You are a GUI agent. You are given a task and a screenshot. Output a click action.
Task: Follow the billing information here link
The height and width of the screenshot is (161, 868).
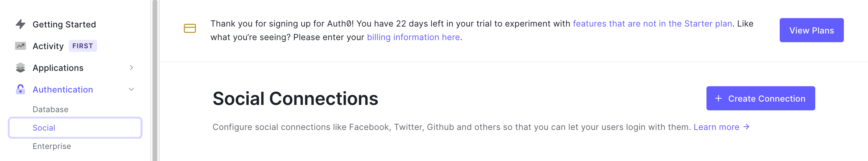click(x=413, y=37)
